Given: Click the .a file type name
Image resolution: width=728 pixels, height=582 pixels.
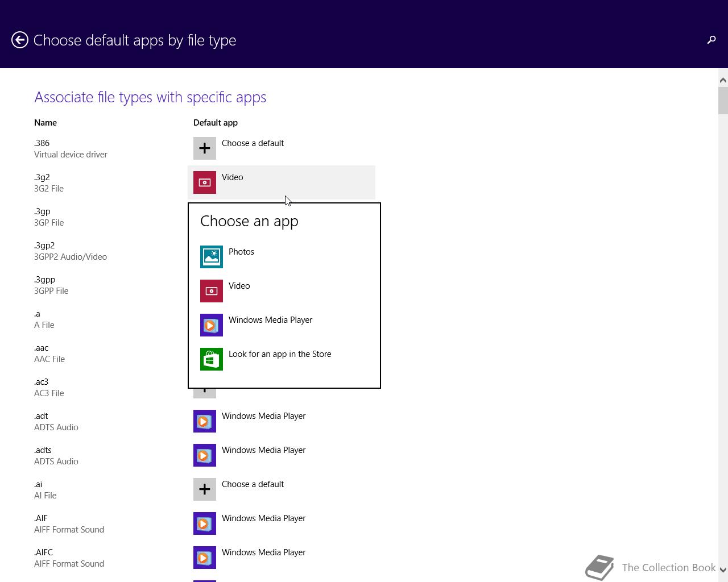Looking at the screenshot, I should [37, 314].
